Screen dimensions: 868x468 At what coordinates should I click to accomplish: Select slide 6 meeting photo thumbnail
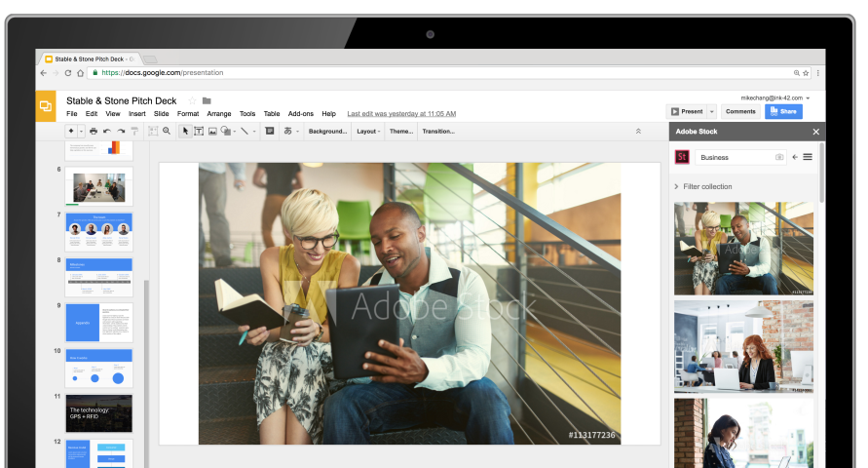click(x=99, y=186)
